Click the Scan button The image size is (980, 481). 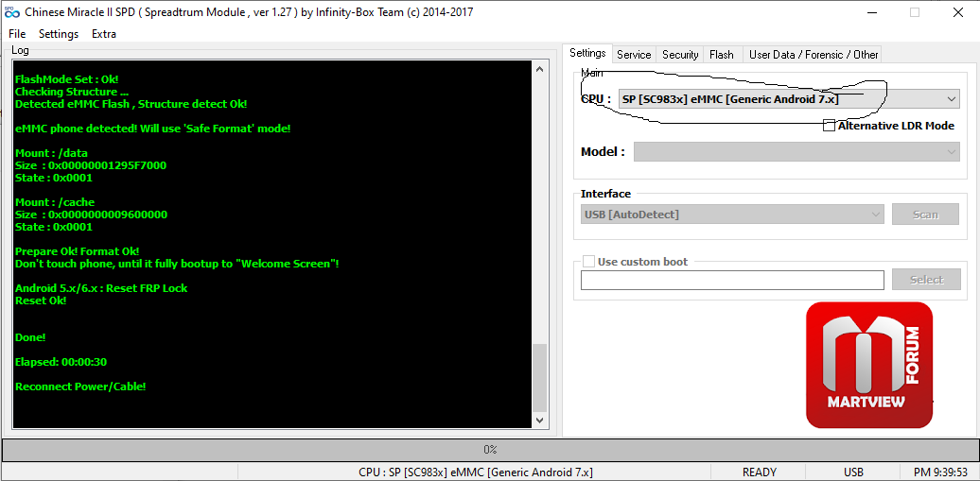click(925, 215)
